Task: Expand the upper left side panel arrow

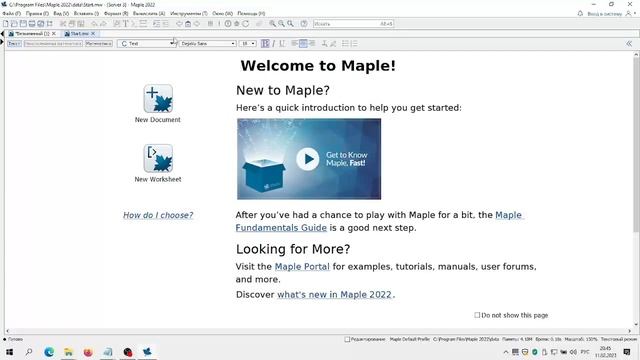Action: [2, 33]
